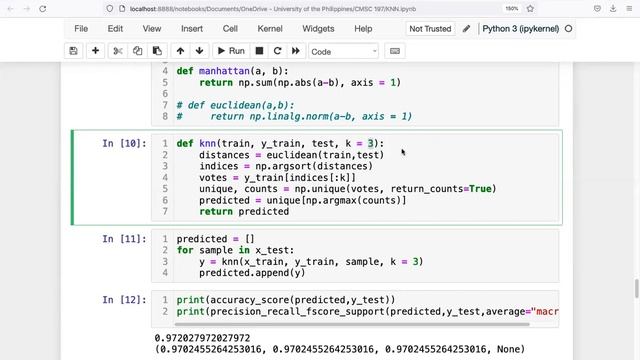640x360 pixels.
Task: Click the line 'return predicted' in cell 10
Action: tap(244, 211)
